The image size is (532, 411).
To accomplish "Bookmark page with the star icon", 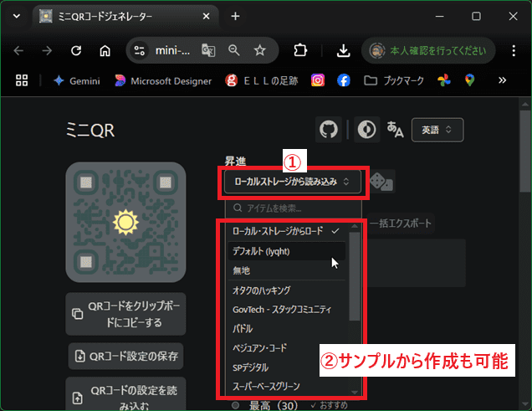I will [x=259, y=50].
